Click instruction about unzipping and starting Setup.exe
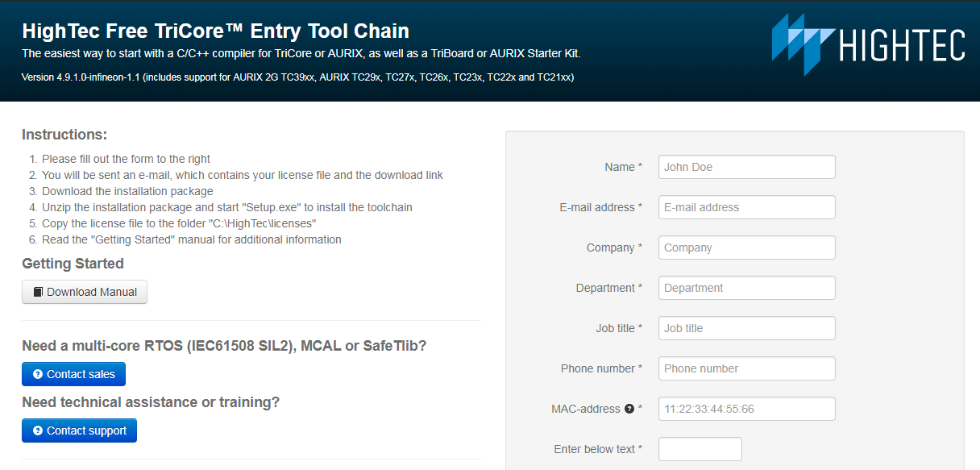 point(227,207)
